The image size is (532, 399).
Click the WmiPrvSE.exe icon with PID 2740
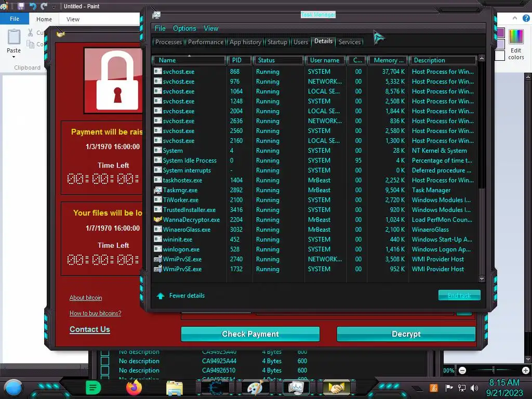point(158,259)
